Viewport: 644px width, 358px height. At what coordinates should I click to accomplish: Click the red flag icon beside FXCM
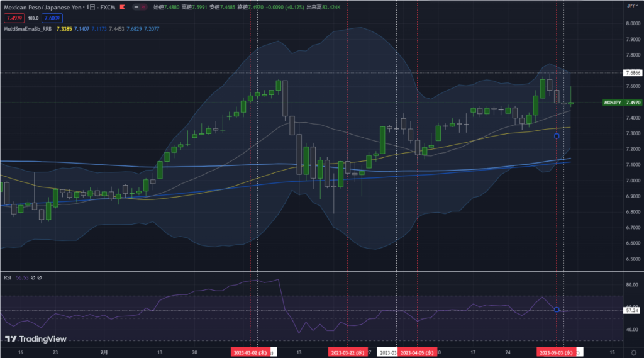tap(121, 7)
